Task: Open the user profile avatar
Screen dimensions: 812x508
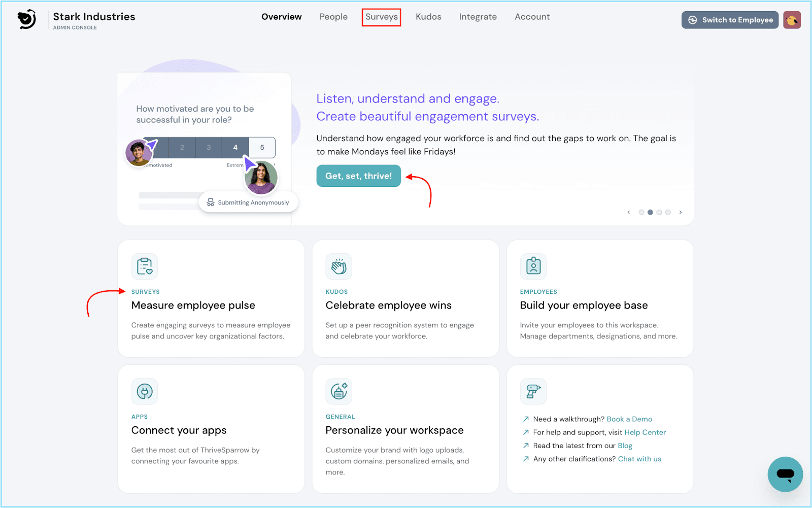Action: (792, 20)
